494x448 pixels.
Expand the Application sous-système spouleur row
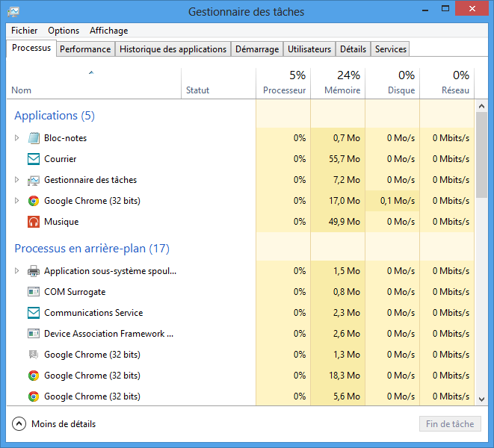tap(17, 271)
